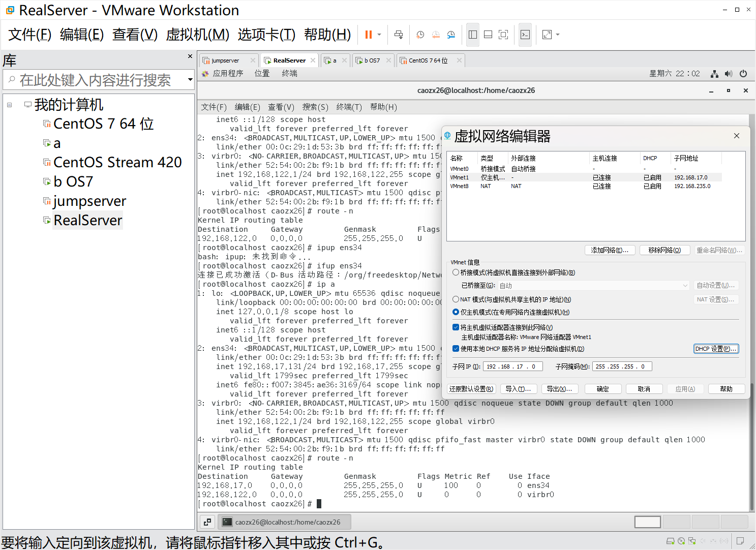Select the first guest workspace switcher box
The image size is (756, 550).
tap(648, 522)
